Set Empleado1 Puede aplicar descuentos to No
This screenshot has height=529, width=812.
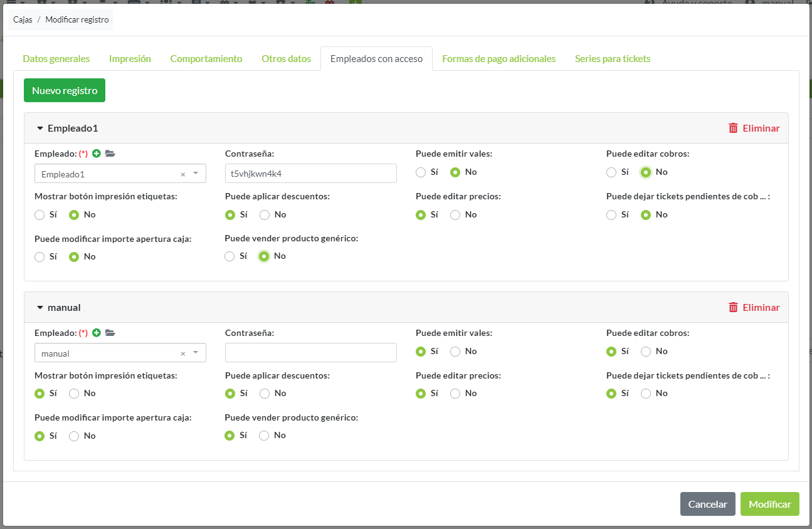coord(265,215)
